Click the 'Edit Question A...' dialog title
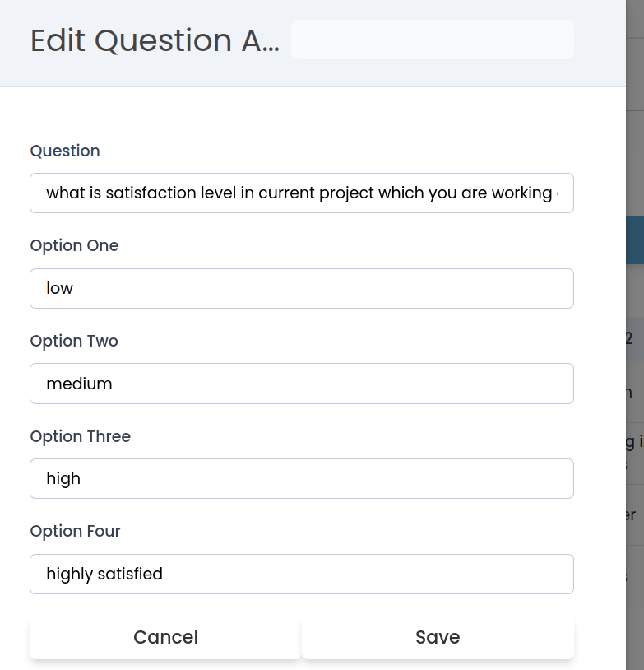Screen dimensions: 644x670 (x=155, y=40)
